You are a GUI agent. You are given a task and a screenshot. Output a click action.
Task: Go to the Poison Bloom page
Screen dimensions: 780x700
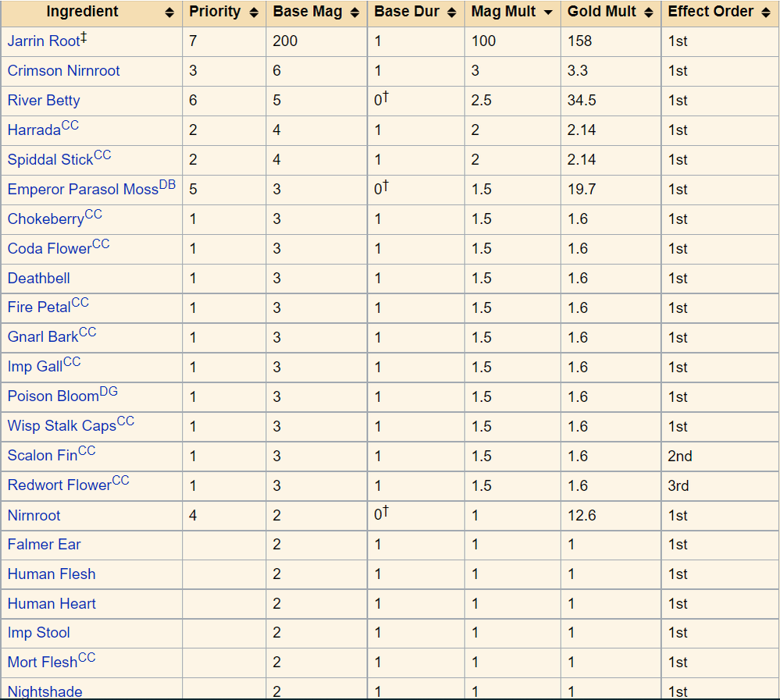53,396
